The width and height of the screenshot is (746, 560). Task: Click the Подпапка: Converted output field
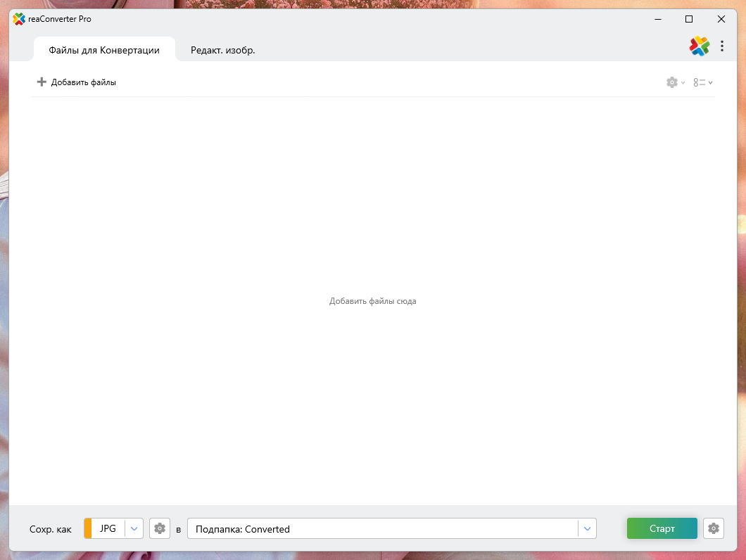pyautogui.click(x=380, y=528)
